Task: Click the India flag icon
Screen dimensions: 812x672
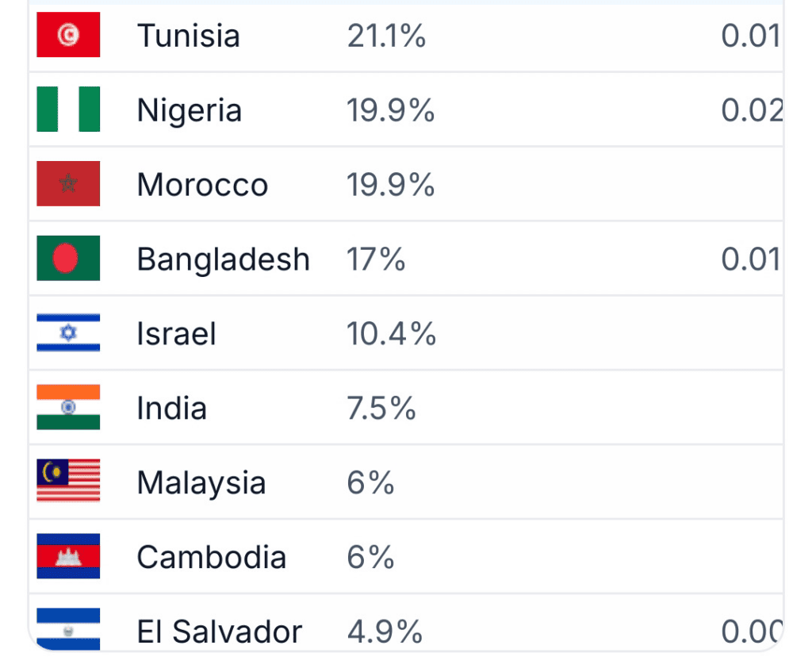Action: tap(68, 407)
